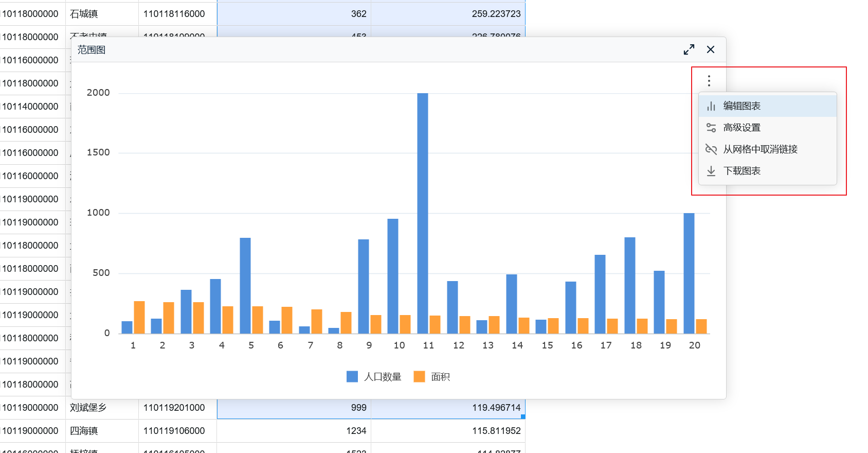
Task: Click the blue 人口数量 legend swatch
Action: (x=352, y=377)
